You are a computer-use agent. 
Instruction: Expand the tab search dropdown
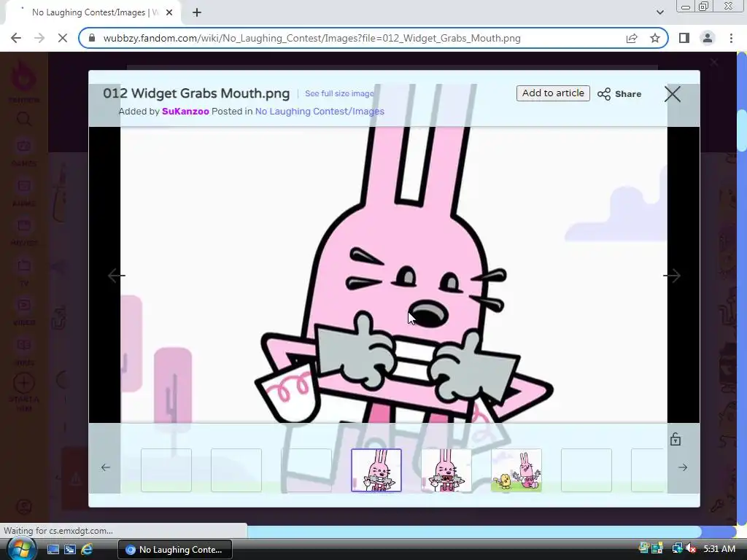tap(659, 12)
